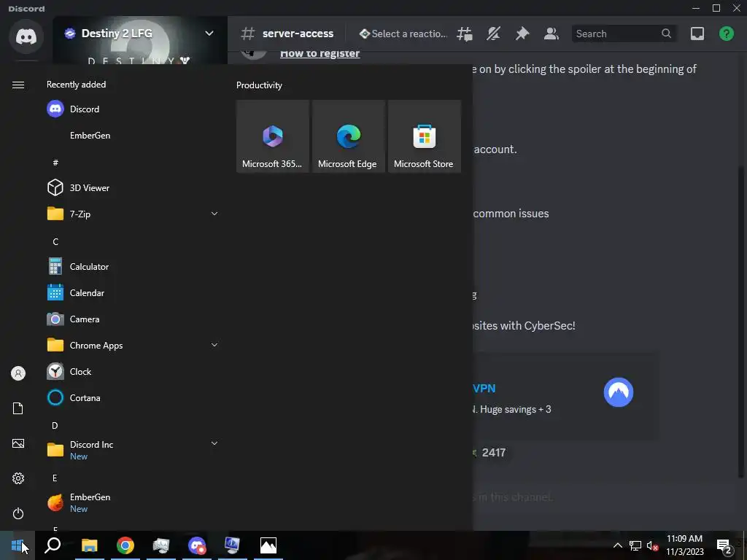This screenshot has height=560, width=747.
Task: Open network tray icon
Action: [x=635, y=545]
